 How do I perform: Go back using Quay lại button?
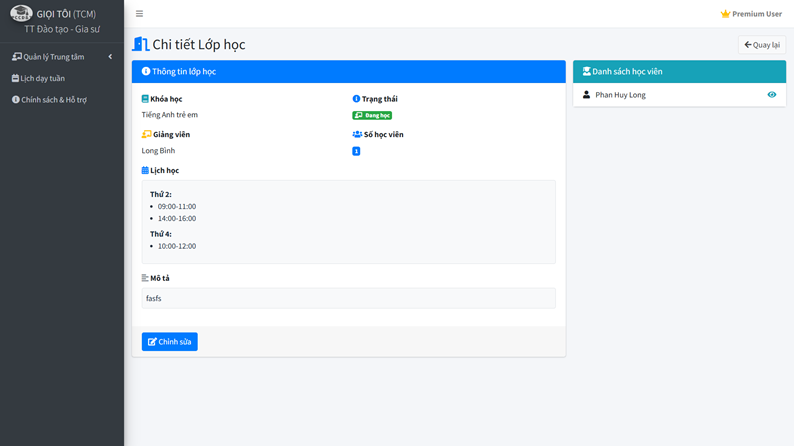761,45
